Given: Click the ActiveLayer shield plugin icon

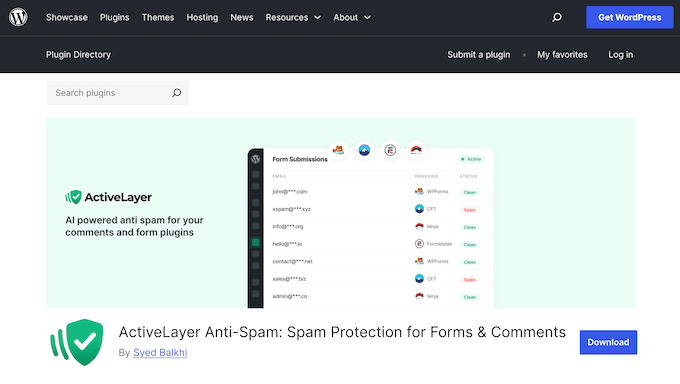Looking at the screenshot, I should click(77, 342).
